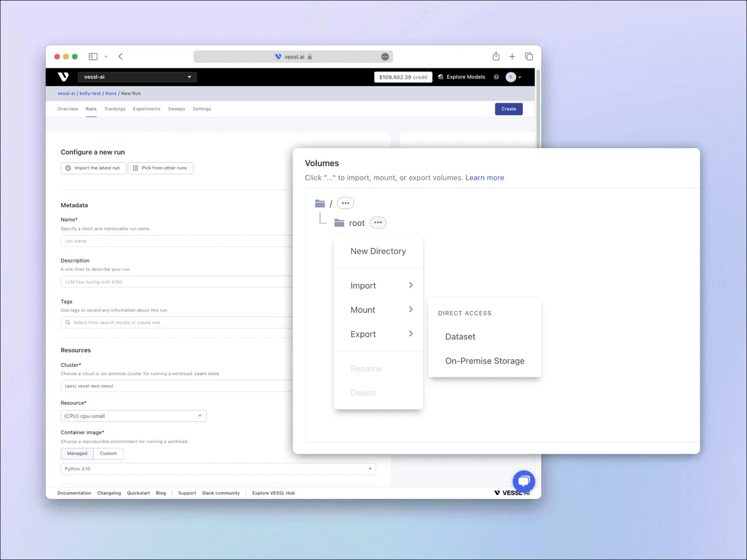Open the vessl-ai organization dropdown
The width and height of the screenshot is (747, 560).
coord(137,77)
